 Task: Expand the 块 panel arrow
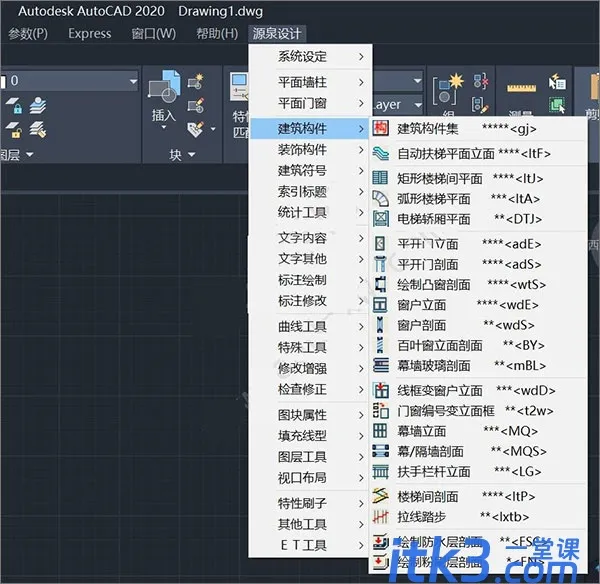click(x=192, y=154)
